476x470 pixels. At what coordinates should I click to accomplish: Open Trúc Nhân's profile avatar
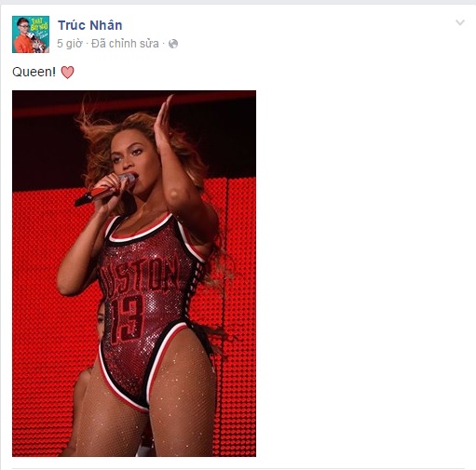pyautogui.click(x=31, y=34)
